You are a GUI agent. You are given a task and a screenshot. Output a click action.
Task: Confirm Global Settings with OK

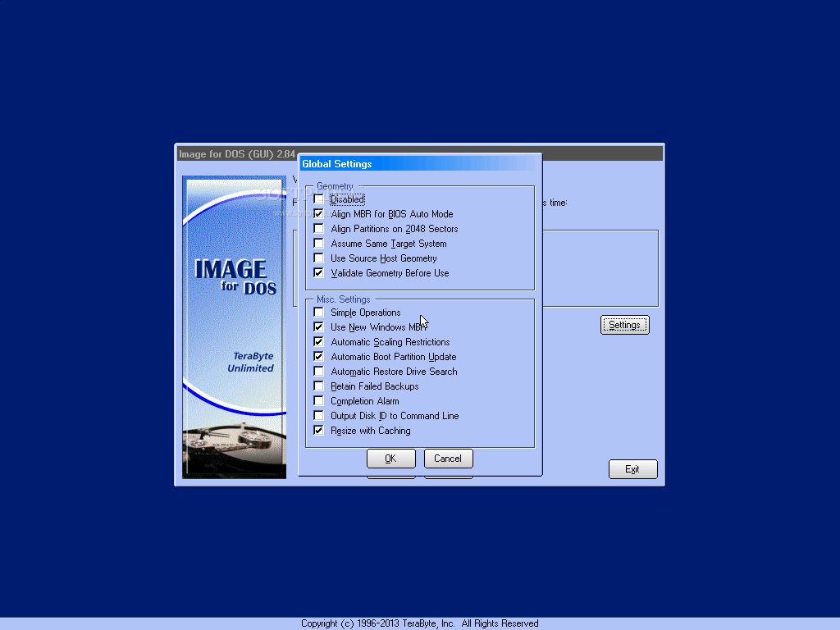tap(391, 459)
